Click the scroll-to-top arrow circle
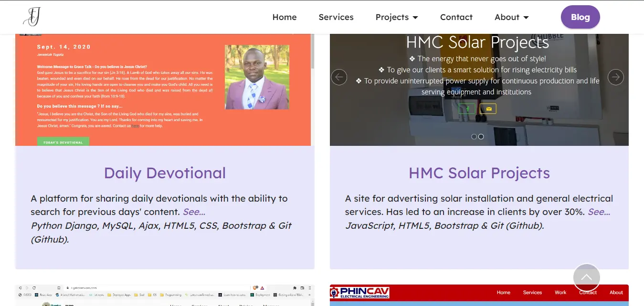 (x=586, y=277)
